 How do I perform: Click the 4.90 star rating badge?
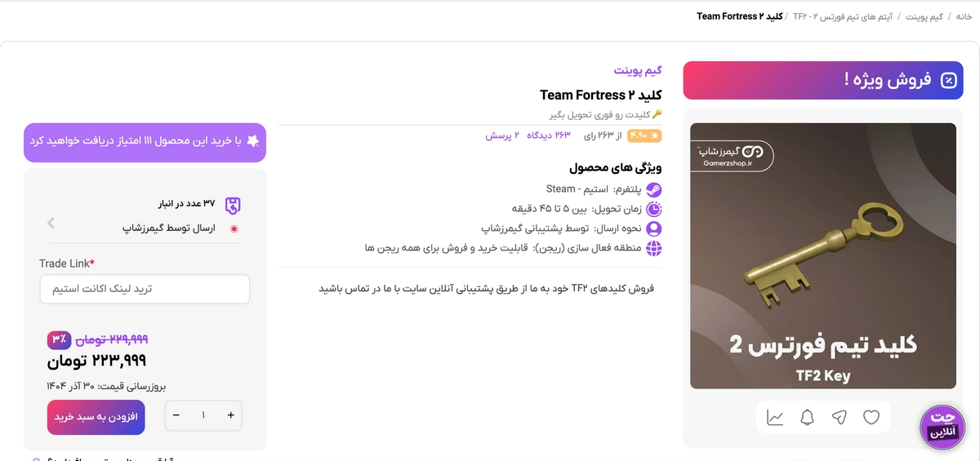pos(645,135)
